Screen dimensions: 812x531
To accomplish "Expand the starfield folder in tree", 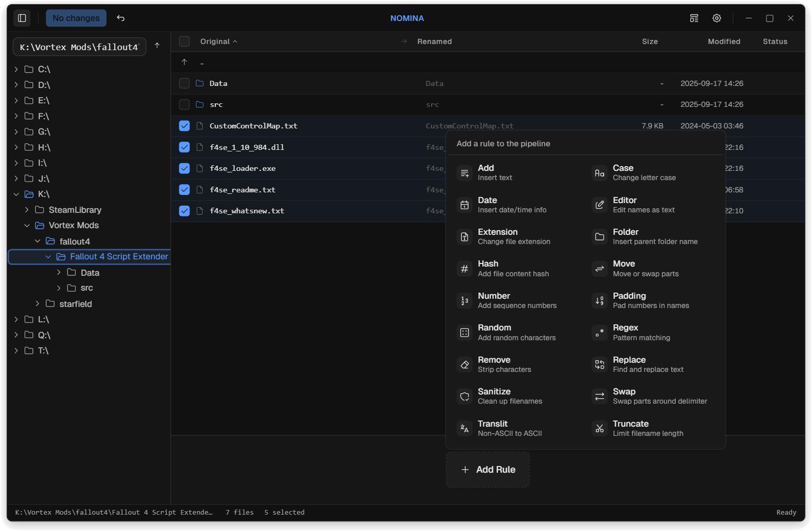I will click(37, 304).
